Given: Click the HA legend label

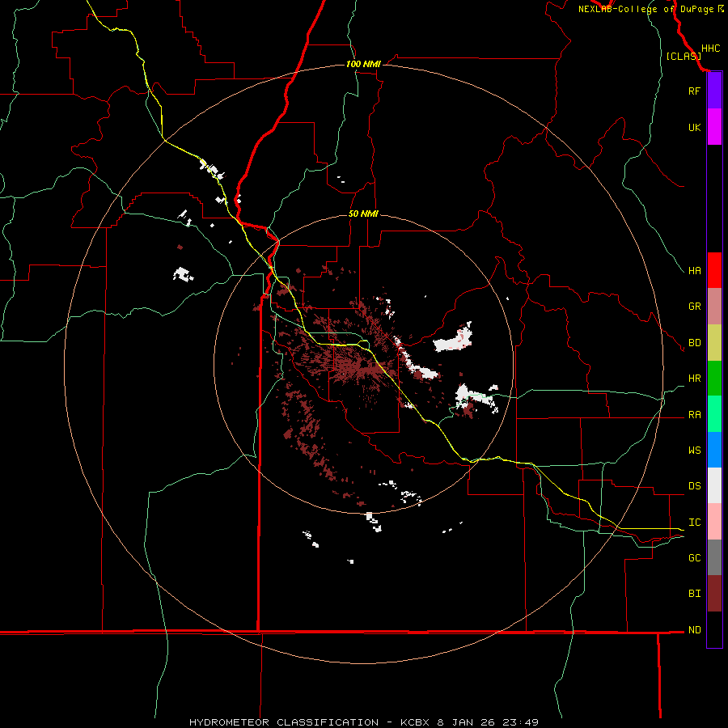Looking at the screenshot, I should 694,271.
